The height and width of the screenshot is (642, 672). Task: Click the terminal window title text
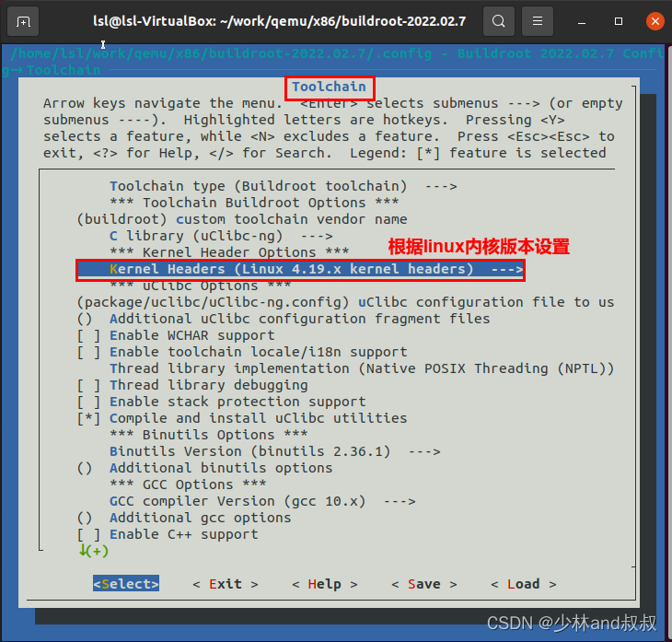coord(280,21)
